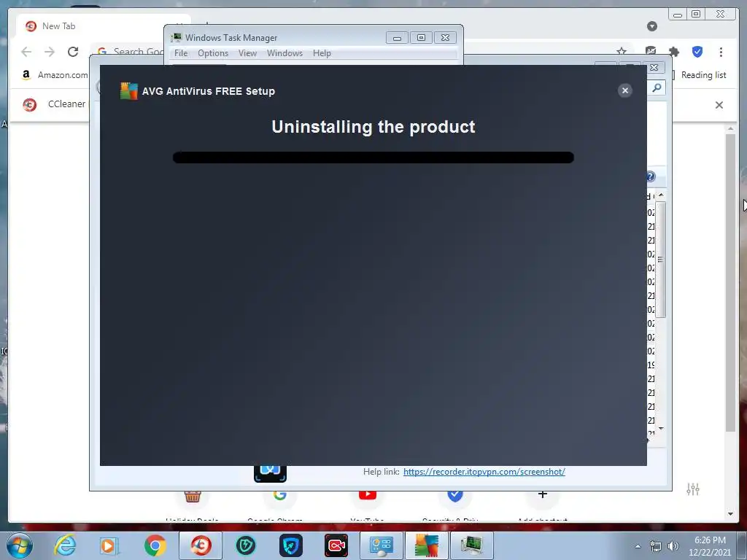
Task: Open the blue shield app in taskbar
Action: (x=291, y=545)
